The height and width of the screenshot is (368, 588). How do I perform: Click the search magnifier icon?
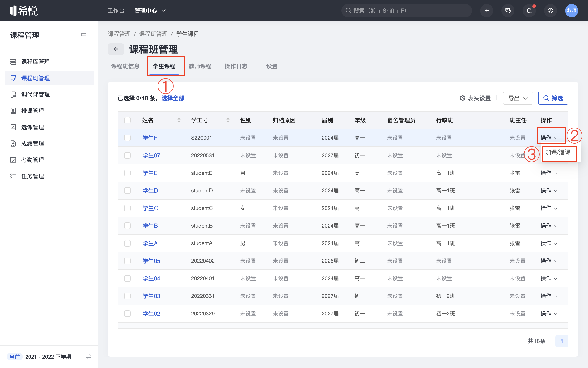coord(348,10)
